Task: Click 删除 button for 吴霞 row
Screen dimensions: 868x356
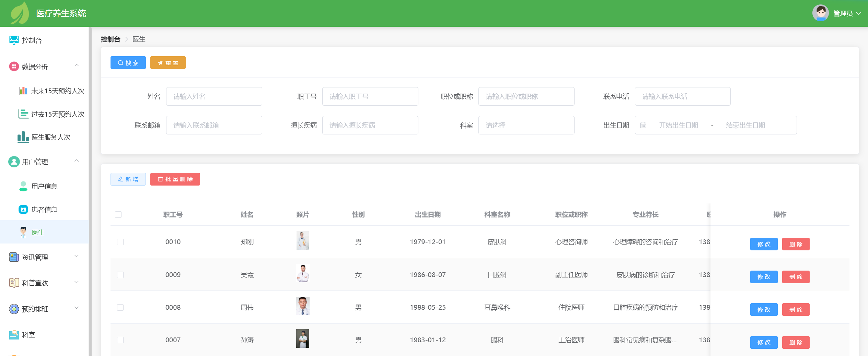Action: [796, 277]
